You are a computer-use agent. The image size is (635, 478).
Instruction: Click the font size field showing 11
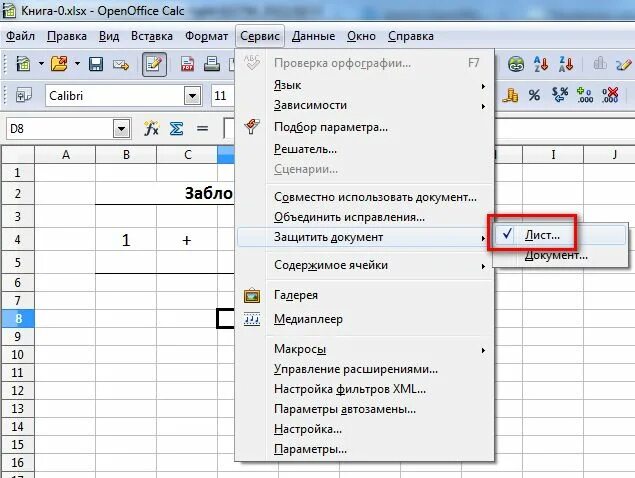[x=223, y=96]
